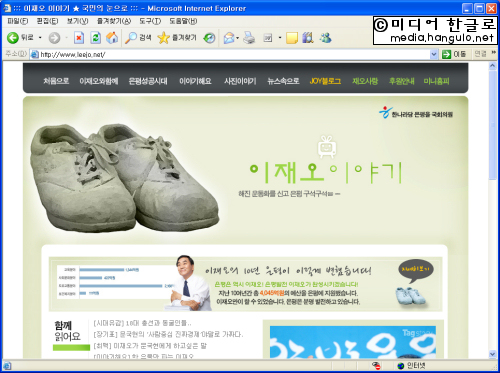Click the page icon in address bar
The height and width of the screenshot is (373, 500).
point(34,54)
